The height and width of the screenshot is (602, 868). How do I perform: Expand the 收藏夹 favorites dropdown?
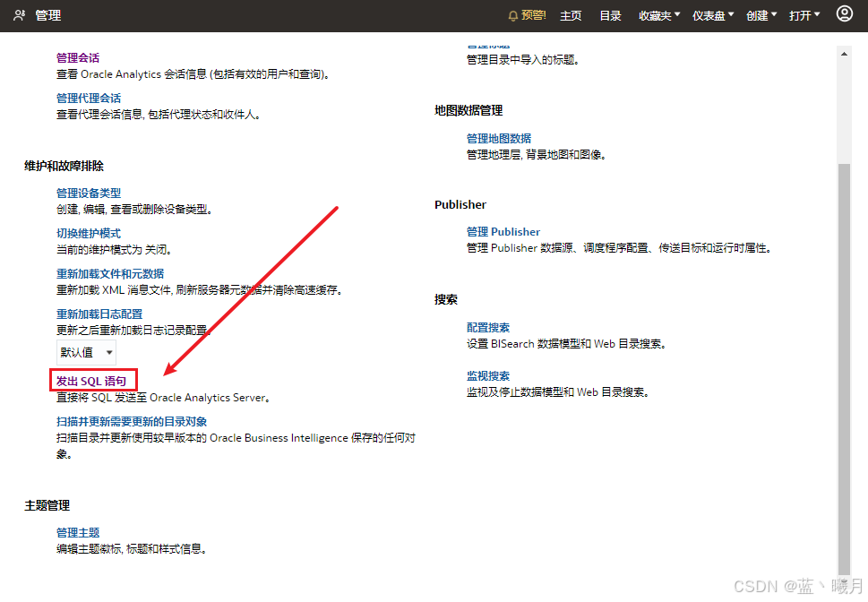point(659,15)
